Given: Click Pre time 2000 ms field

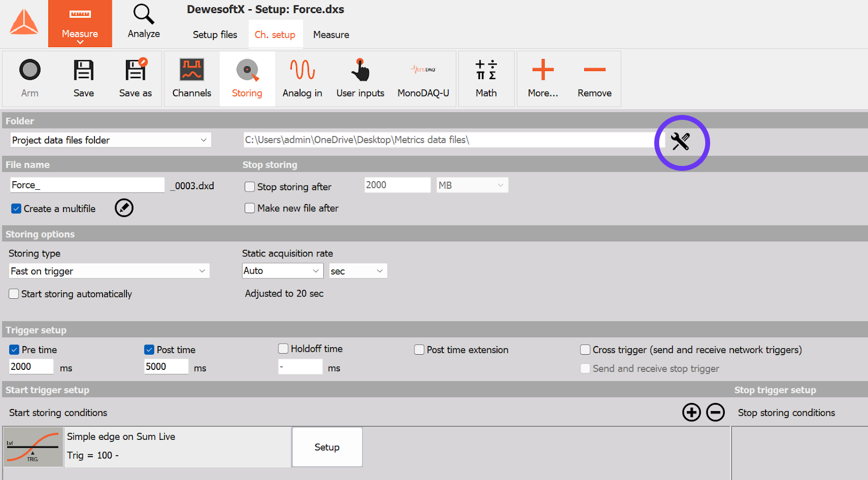Looking at the screenshot, I should (31, 367).
